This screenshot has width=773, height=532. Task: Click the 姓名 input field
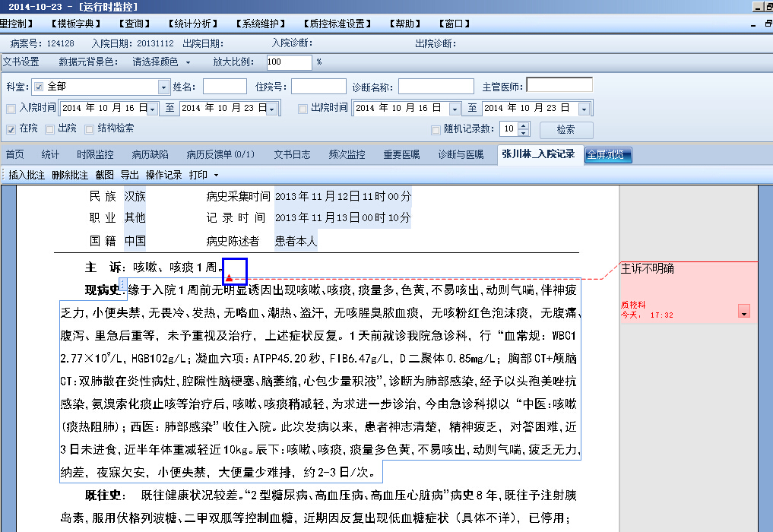click(x=225, y=87)
